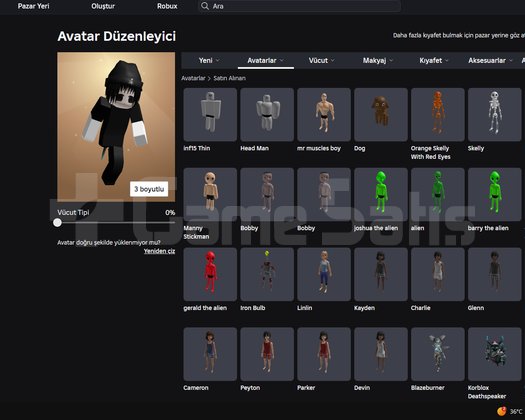Viewport: 525px width, 420px height.
Task: Pick the Orange Skelly With Red Eyes avatar
Action: [438, 115]
